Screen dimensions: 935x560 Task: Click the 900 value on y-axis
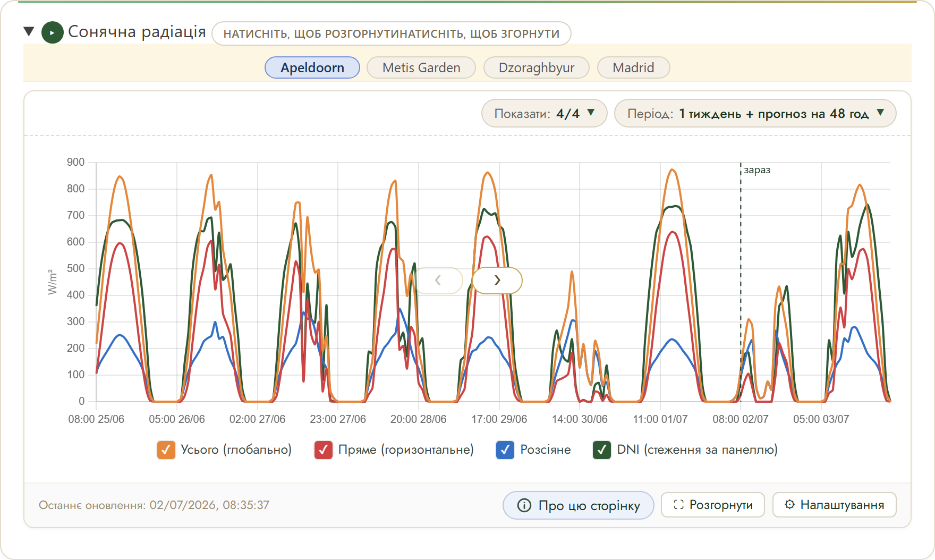tap(76, 162)
